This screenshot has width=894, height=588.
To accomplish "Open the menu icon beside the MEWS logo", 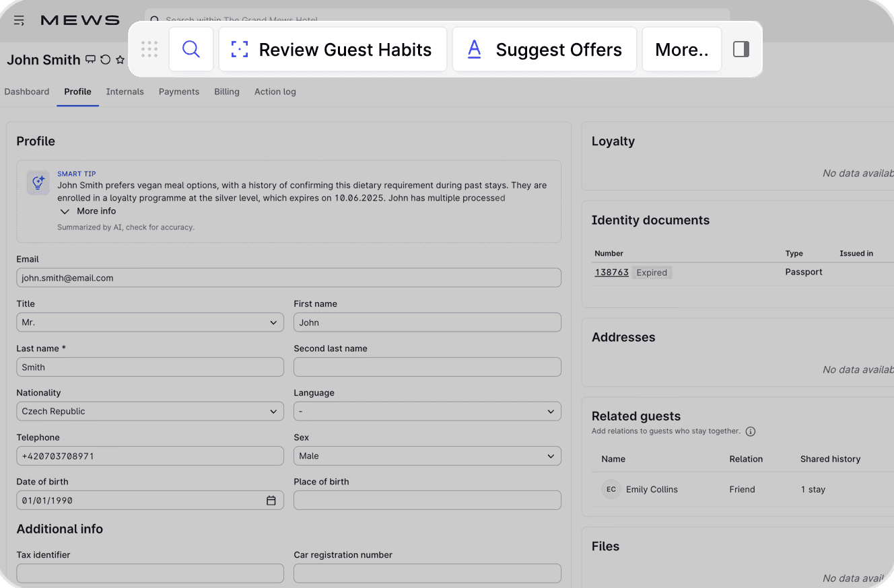I will pyautogui.click(x=20, y=20).
